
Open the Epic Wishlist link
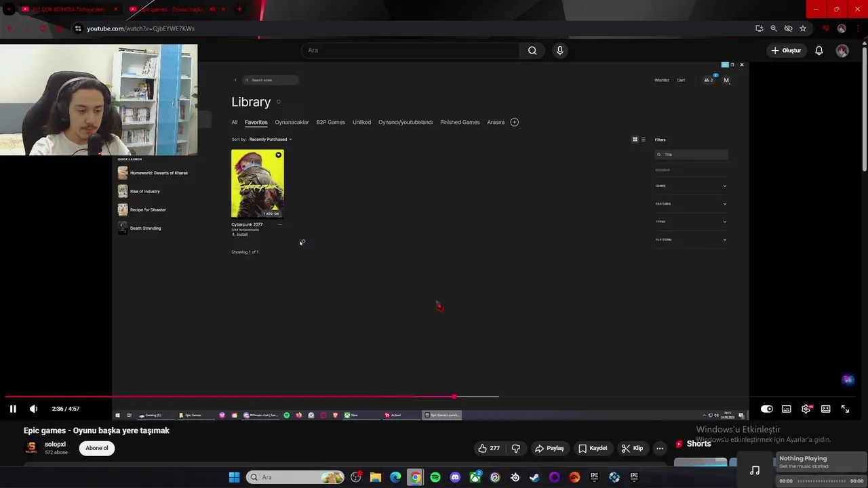click(662, 80)
